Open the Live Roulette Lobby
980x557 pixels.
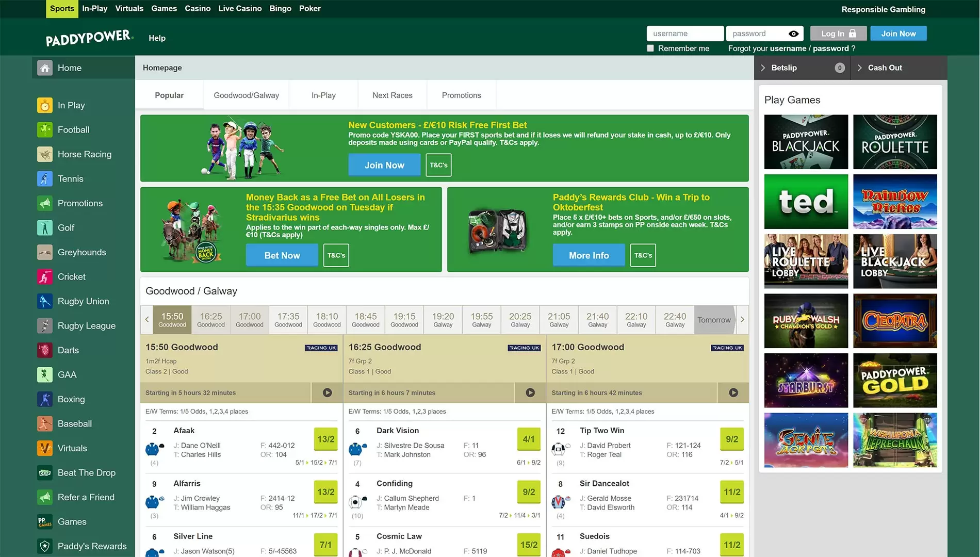click(806, 261)
